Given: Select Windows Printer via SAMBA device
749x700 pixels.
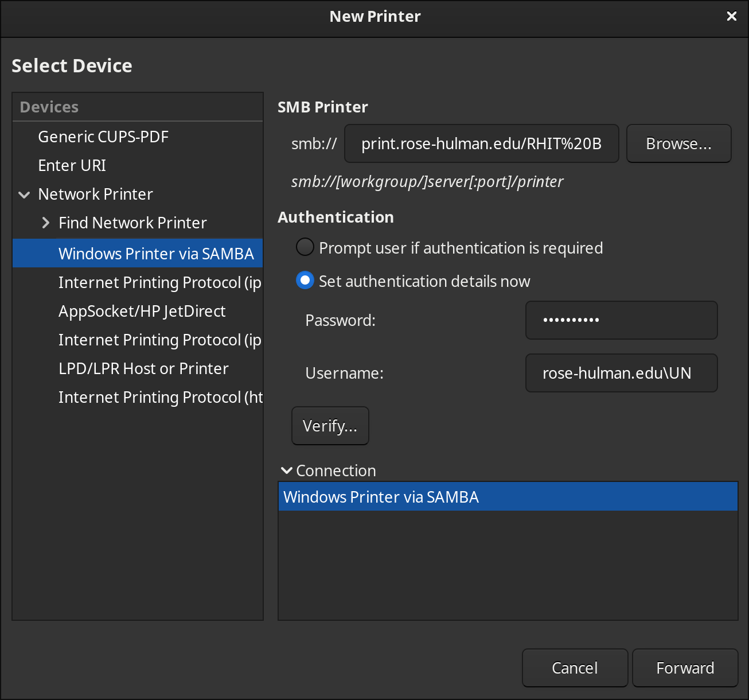Looking at the screenshot, I should point(156,254).
